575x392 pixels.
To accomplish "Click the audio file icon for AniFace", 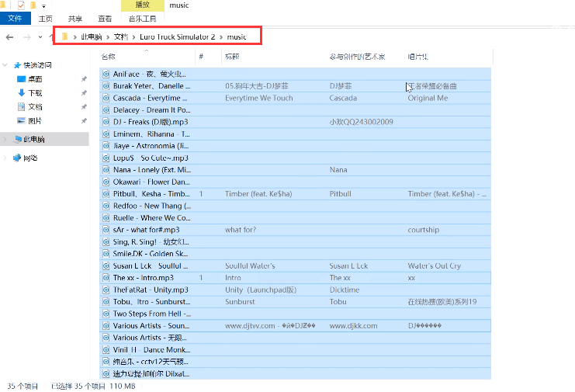I will (106, 74).
